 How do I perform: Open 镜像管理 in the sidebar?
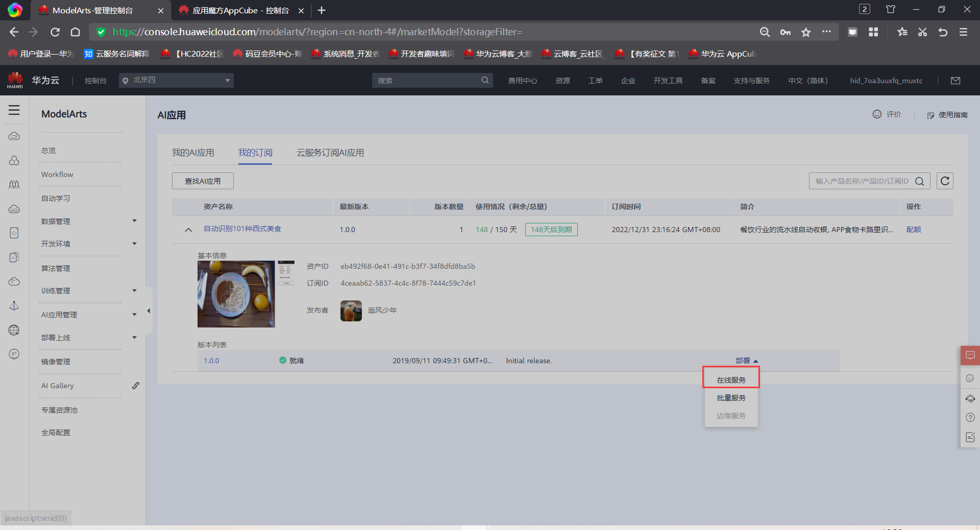point(56,362)
